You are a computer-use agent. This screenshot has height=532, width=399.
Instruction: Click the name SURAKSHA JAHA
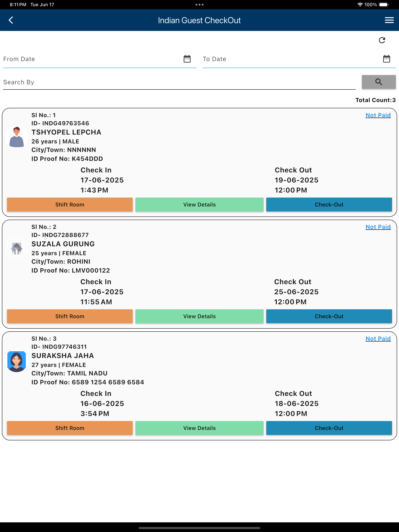[x=63, y=356]
